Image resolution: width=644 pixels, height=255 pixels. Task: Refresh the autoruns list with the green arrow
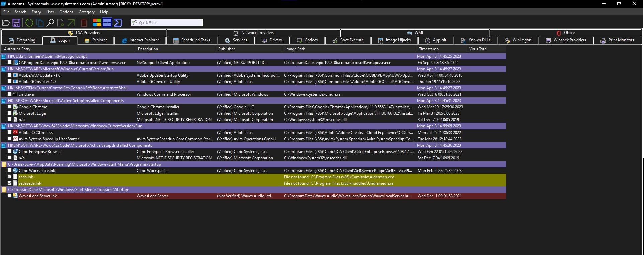pos(29,23)
